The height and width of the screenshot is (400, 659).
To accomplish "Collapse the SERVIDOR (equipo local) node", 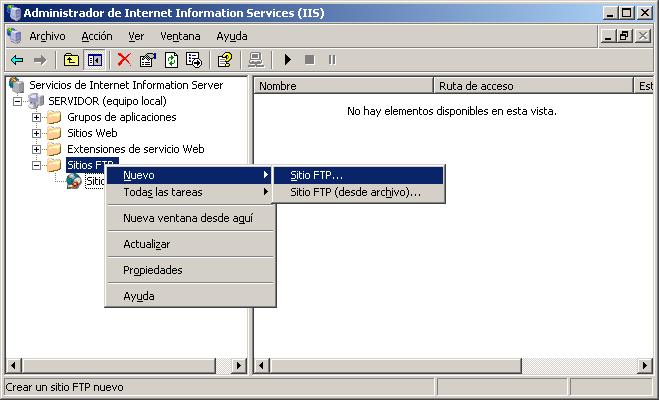I will (x=17, y=101).
